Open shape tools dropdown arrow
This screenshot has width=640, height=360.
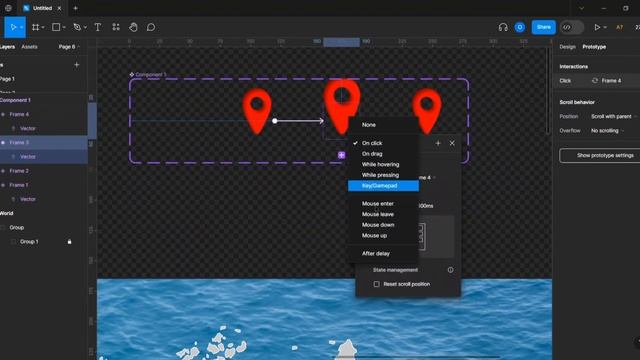pos(64,27)
